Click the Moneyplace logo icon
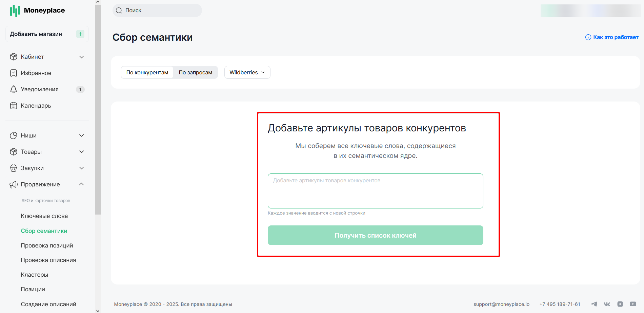 (x=15, y=11)
